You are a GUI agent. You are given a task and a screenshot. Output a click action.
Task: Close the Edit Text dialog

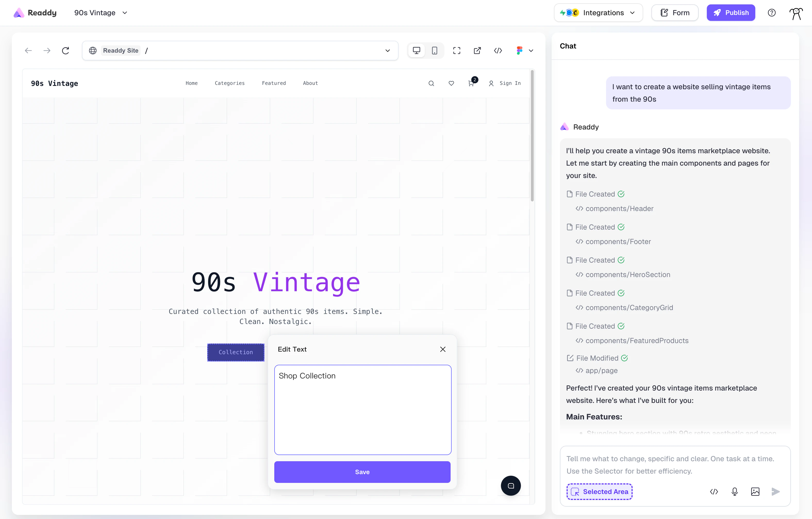click(442, 349)
